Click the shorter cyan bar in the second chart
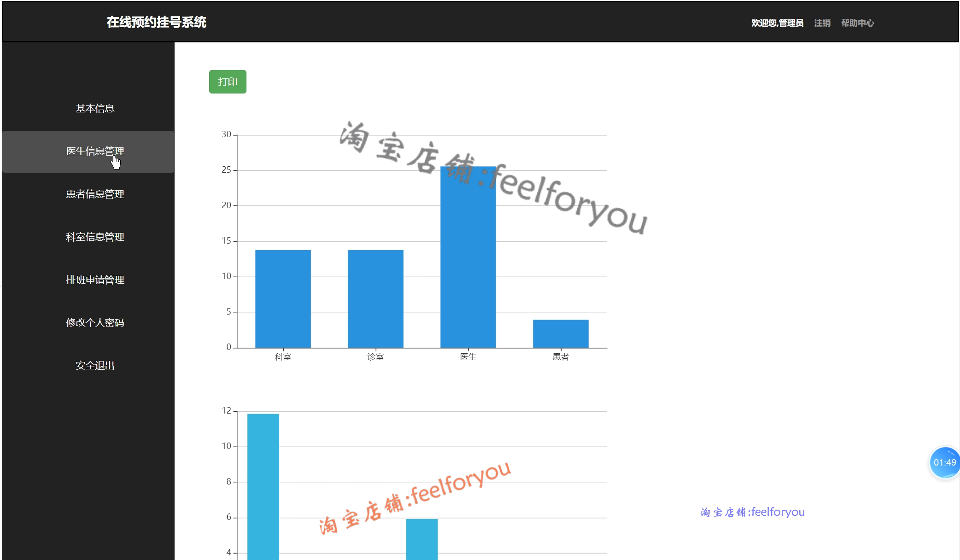The image size is (960, 560). [x=422, y=539]
